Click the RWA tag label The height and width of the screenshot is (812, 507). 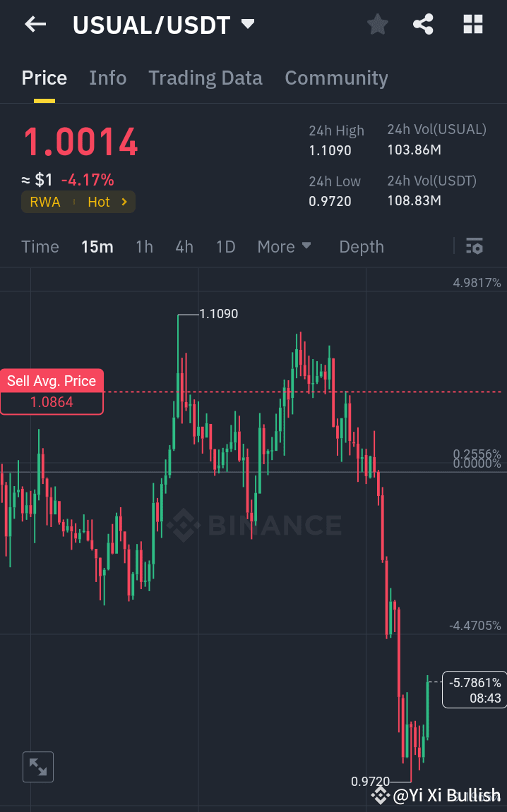44,202
